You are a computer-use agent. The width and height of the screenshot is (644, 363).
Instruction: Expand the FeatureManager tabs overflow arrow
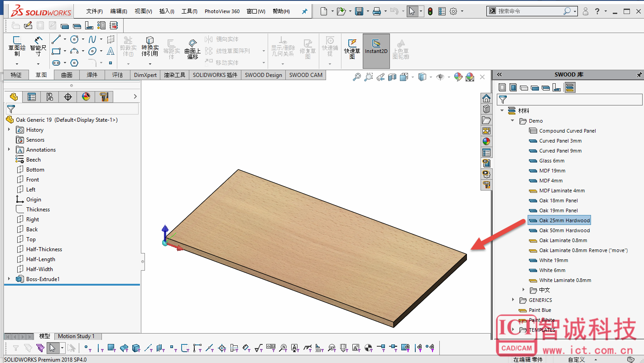135,96
